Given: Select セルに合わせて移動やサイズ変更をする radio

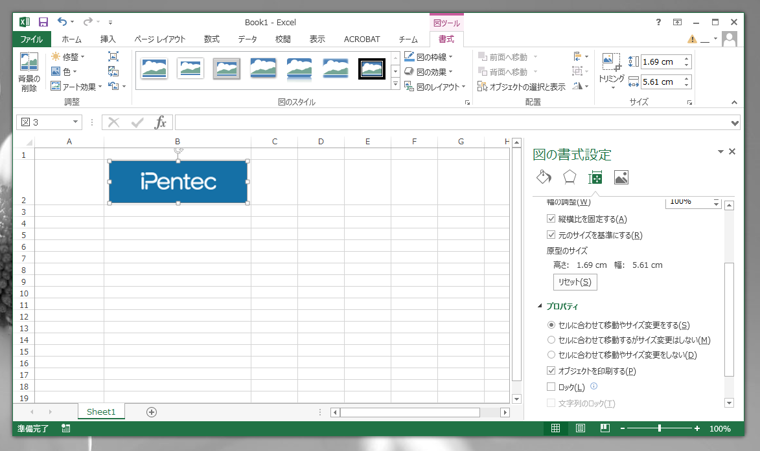Looking at the screenshot, I should (x=551, y=325).
